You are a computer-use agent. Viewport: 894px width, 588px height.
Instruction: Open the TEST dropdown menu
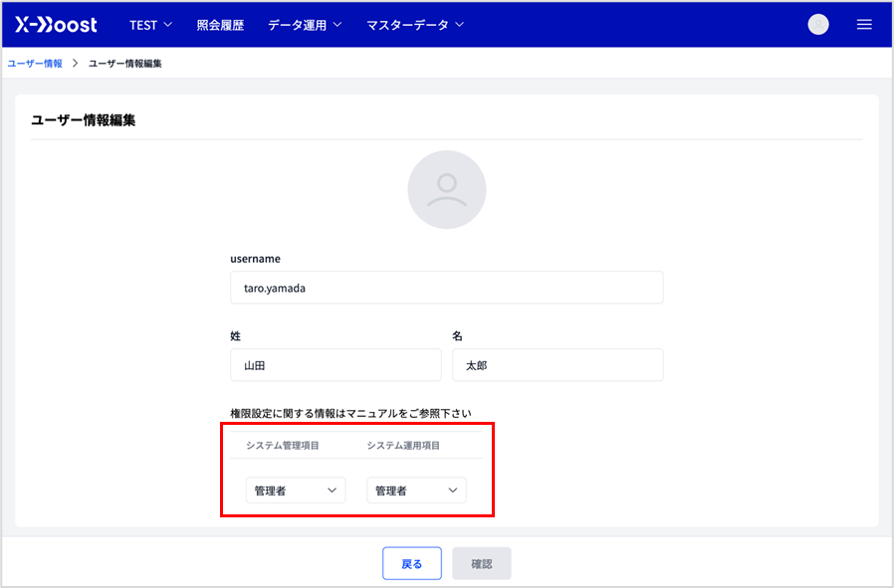click(150, 25)
